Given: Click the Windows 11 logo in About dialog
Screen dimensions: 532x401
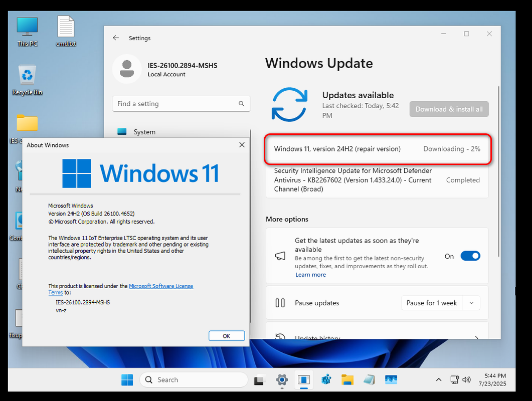Looking at the screenshot, I should tap(140, 173).
